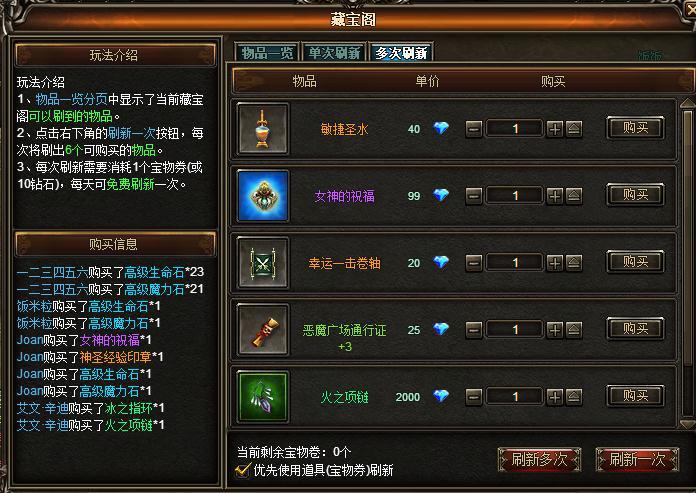Decrease 女神的祝福 quantity with minus button

point(474,196)
